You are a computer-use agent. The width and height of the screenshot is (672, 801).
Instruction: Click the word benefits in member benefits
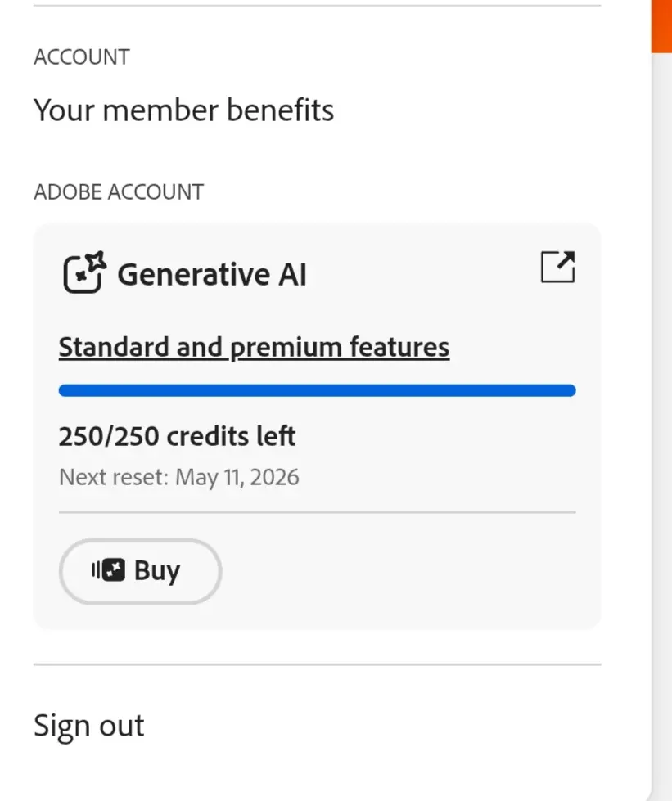point(280,110)
